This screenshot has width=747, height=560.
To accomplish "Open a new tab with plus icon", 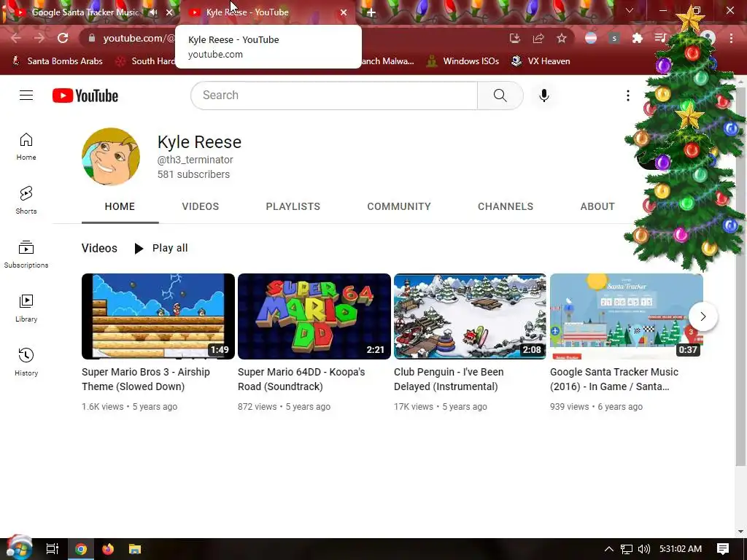I will click(x=371, y=12).
